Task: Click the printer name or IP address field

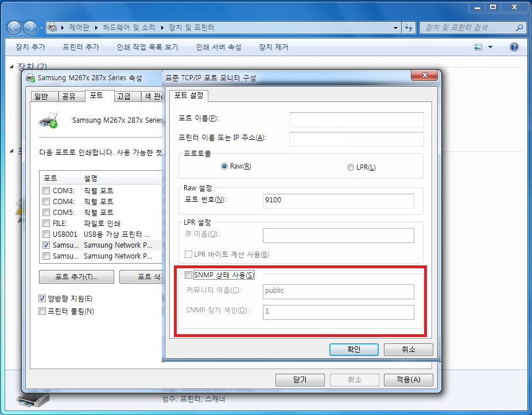Action: [x=356, y=139]
